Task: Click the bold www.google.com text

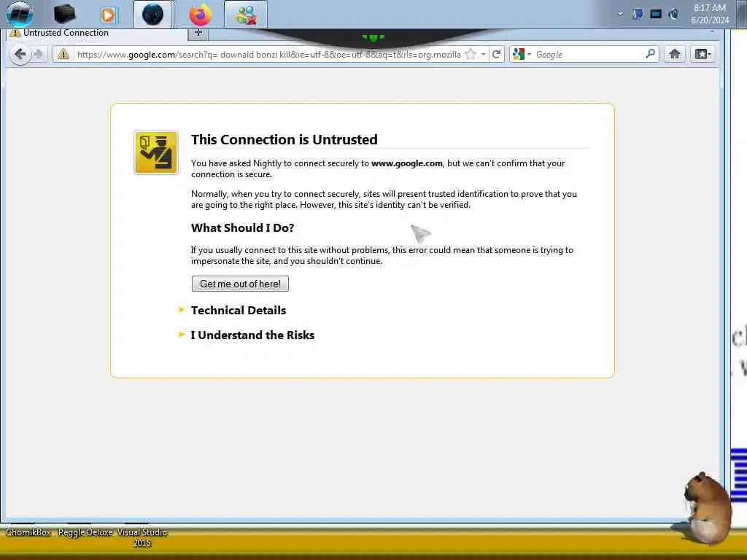Action: (407, 163)
